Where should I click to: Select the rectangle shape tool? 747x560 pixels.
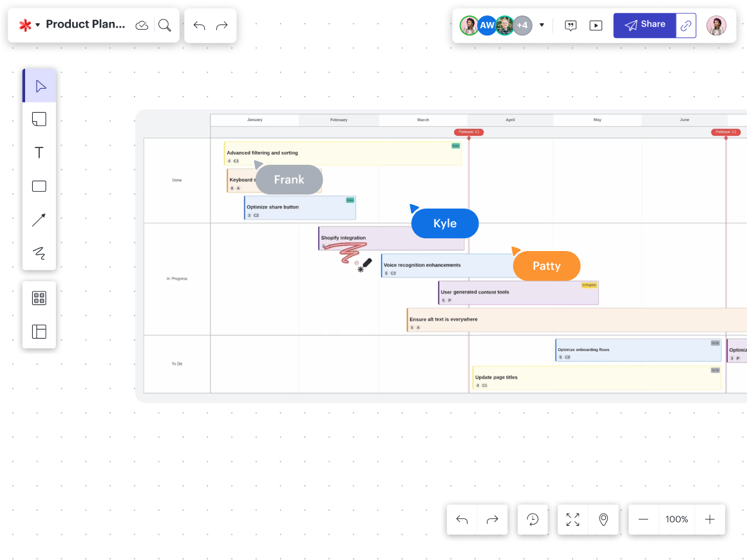[39, 187]
